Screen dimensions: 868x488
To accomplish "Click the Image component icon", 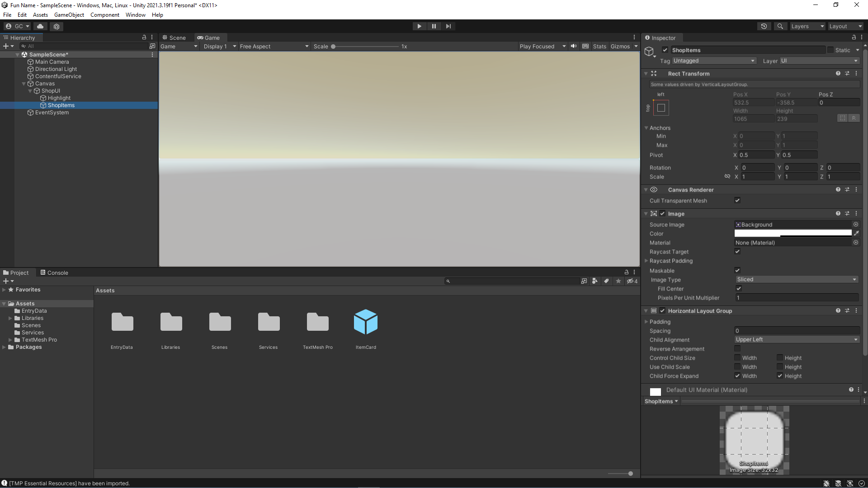I will coord(654,213).
